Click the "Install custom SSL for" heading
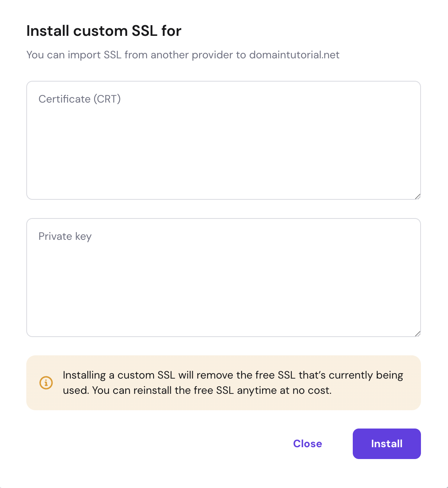The width and height of the screenshot is (448, 488). [104, 31]
